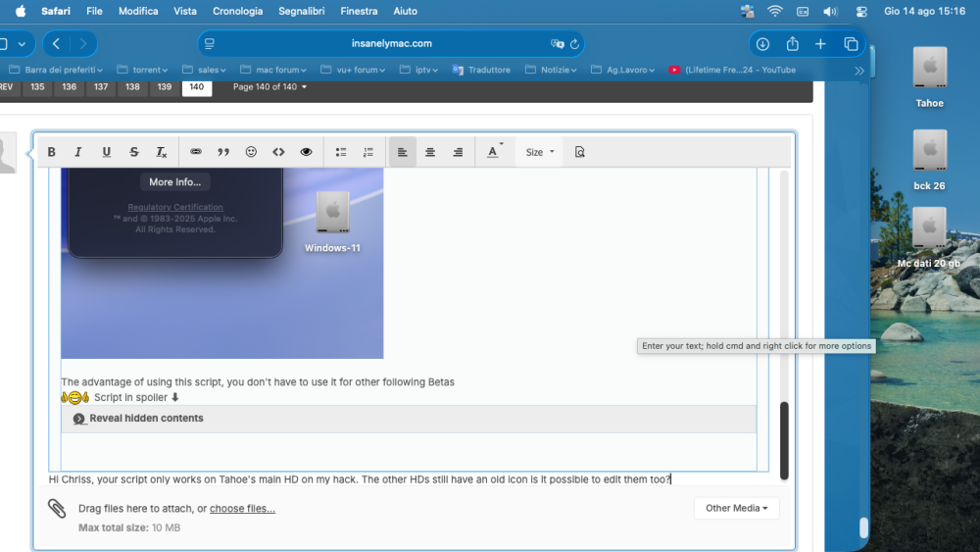The width and height of the screenshot is (980, 552).
Task: Open the Size dropdown
Action: click(x=539, y=152)
